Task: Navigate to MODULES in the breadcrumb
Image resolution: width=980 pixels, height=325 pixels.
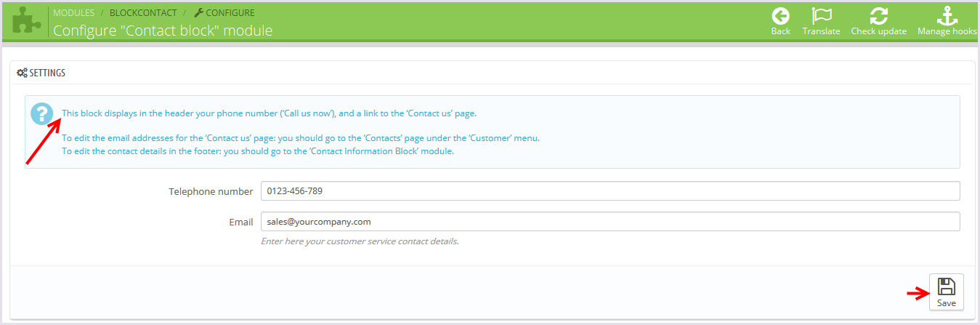Action: pos(73,13)
